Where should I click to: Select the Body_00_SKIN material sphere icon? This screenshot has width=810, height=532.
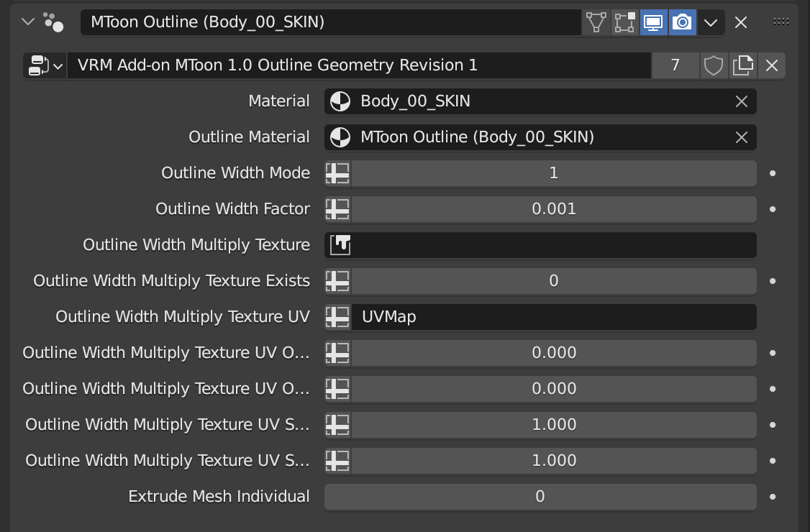[340, 101]
